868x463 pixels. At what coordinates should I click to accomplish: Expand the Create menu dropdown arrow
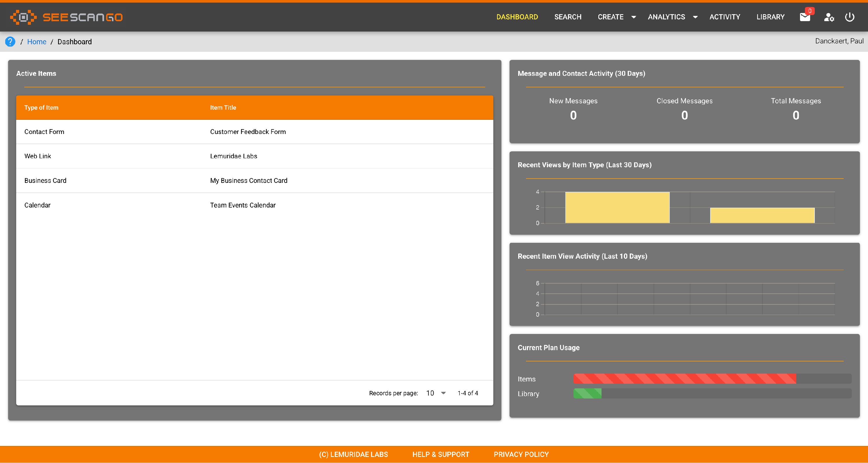[x=633, y=17]
